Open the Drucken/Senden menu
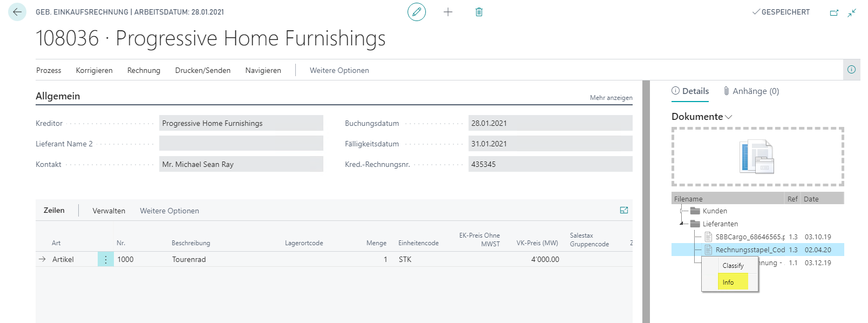Screen dimensions: 868x323 pyautogui.click(x=203, y=70)
